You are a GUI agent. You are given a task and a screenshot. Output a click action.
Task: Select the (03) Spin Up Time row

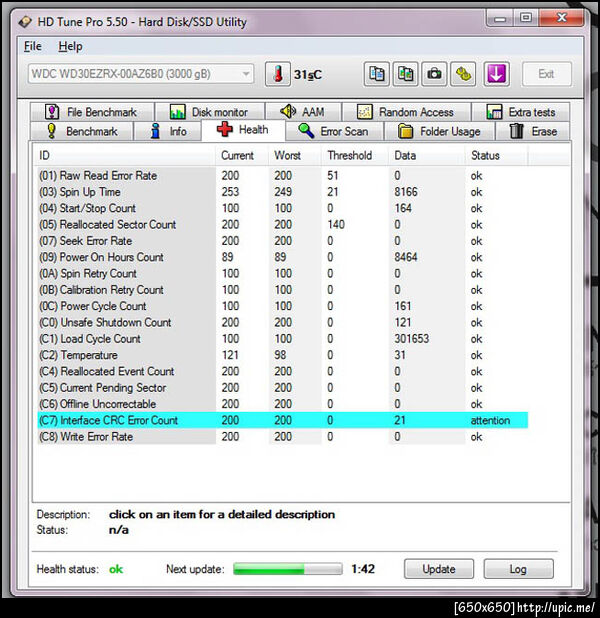283,192
